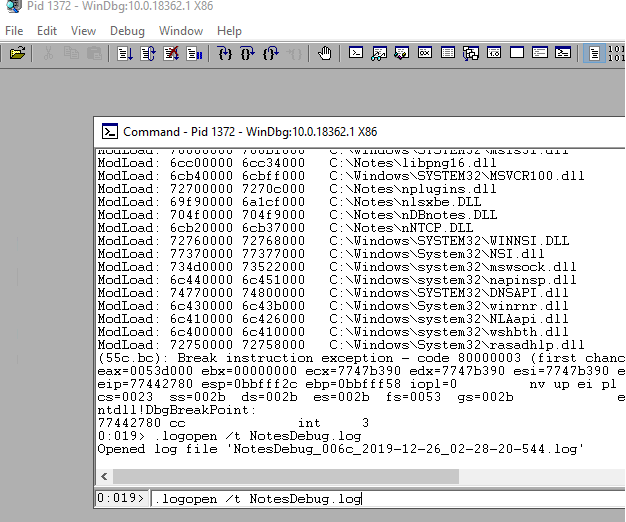Open the Registers window toolbar icon
Screen dimensions: 626x522
[425, 53]
